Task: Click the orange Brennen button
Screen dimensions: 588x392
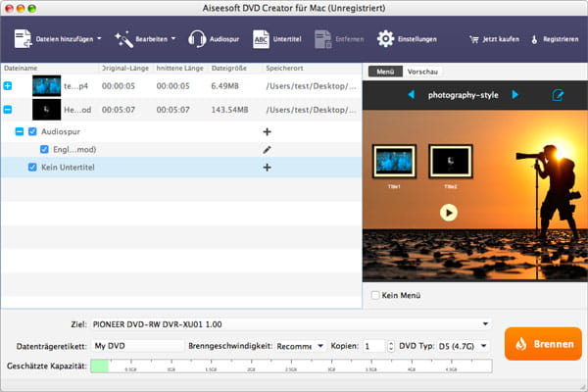Action: point(543,344)
